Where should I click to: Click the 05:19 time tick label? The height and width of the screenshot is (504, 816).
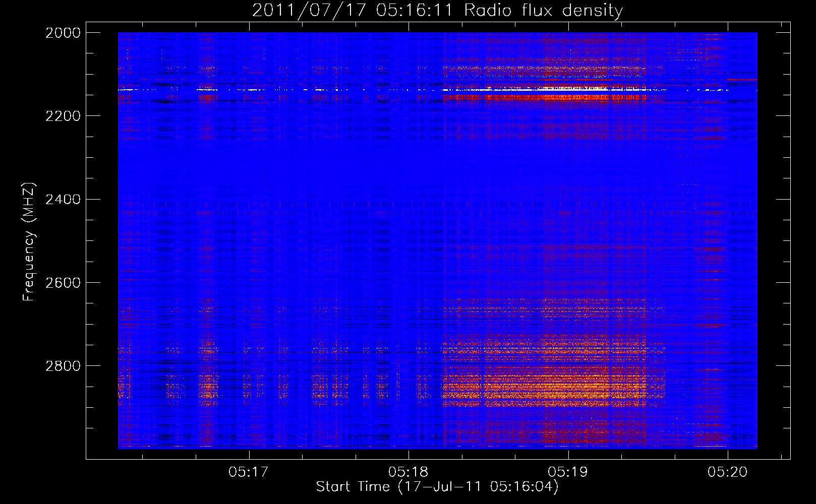pos(568,472)
